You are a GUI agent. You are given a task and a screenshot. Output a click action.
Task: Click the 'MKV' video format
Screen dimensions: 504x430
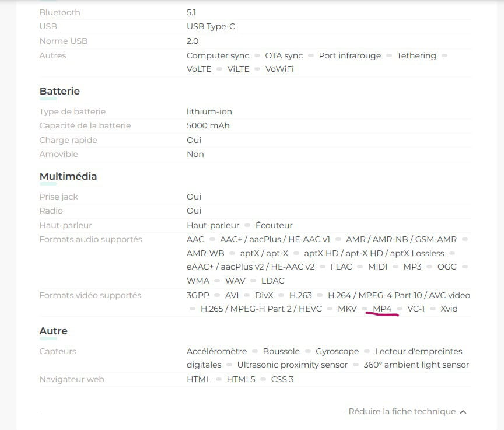click(347, 309)
